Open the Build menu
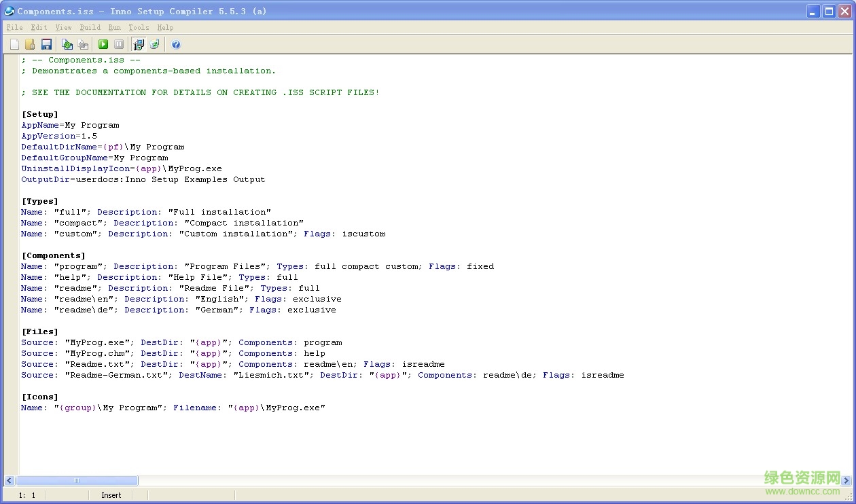The height and width of the screenshot is (504, 856). (90, 27)
